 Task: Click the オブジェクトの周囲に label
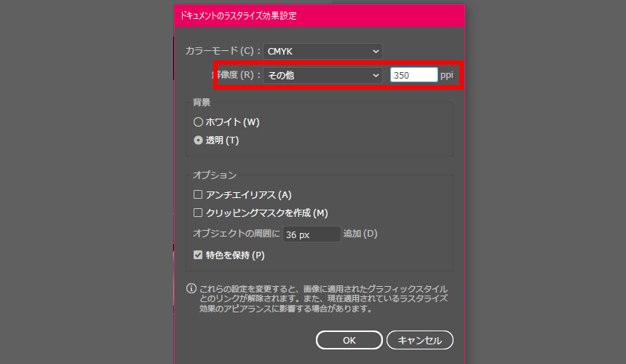point(237,234)
